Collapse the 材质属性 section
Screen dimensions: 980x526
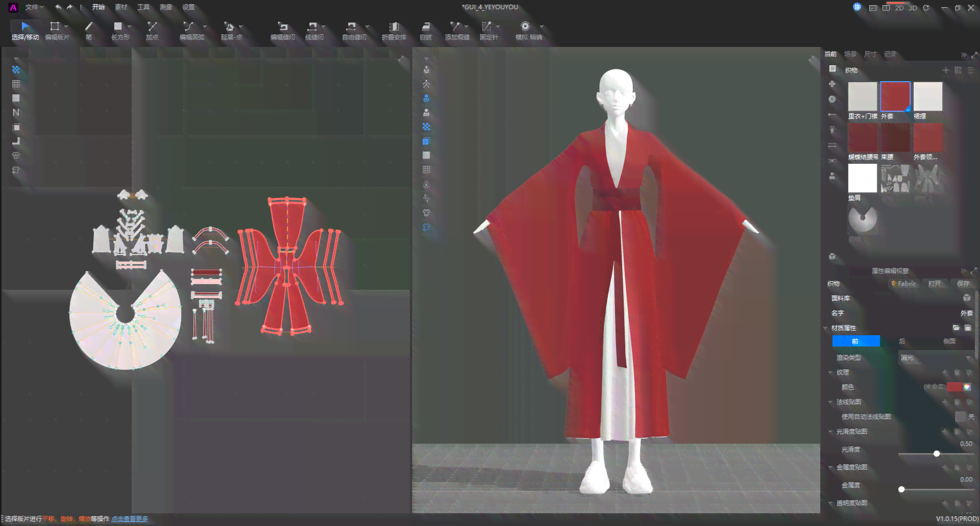coord(825,328)
